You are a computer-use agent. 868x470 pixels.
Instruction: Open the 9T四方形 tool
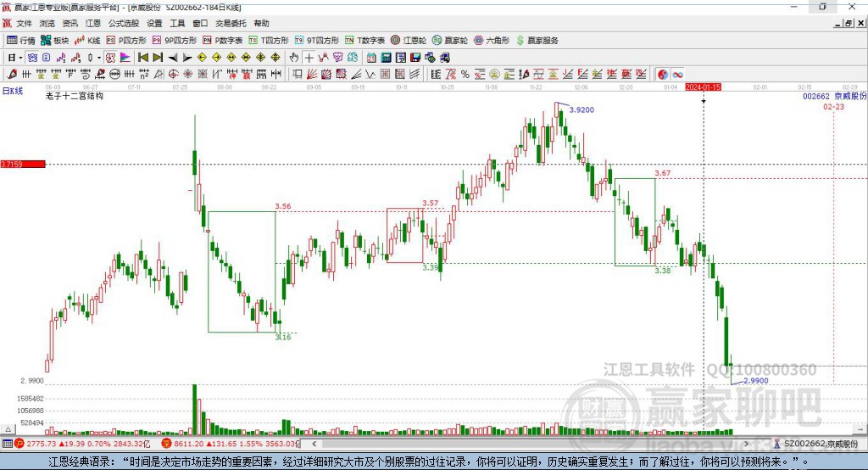tap(317, 41)
